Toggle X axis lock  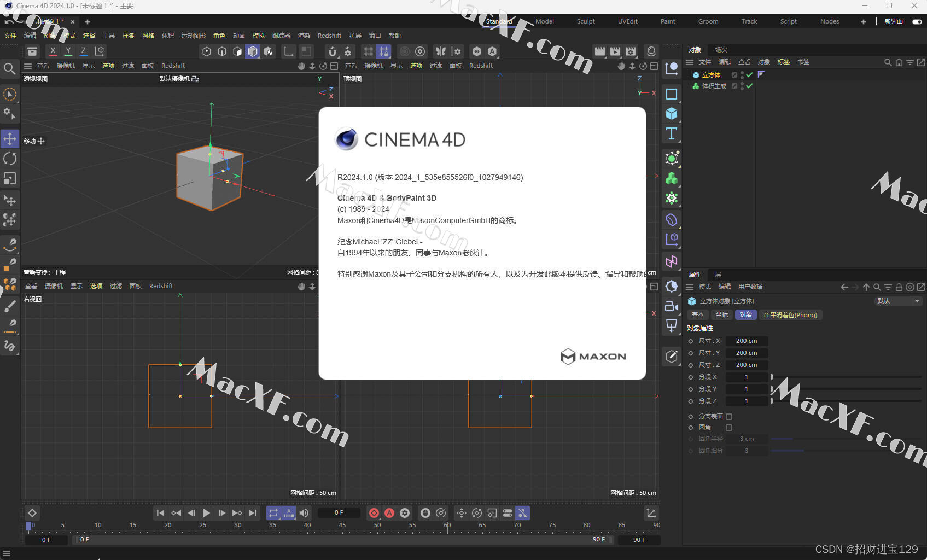coord(53,51)
